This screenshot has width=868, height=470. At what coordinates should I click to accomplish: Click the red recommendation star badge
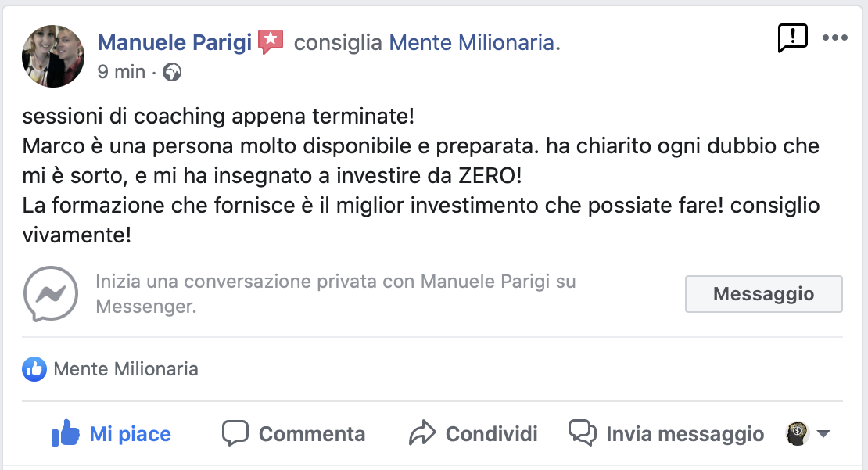271,41
